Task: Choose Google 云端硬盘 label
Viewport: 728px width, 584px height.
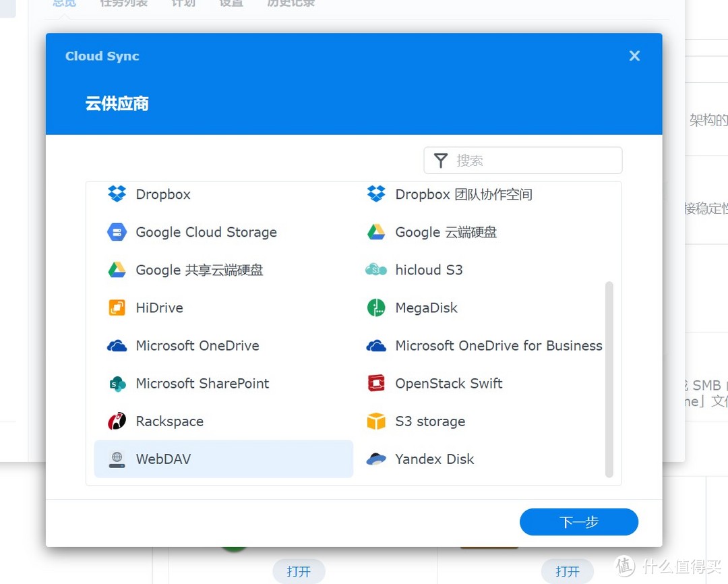Action: pos(446,232)
